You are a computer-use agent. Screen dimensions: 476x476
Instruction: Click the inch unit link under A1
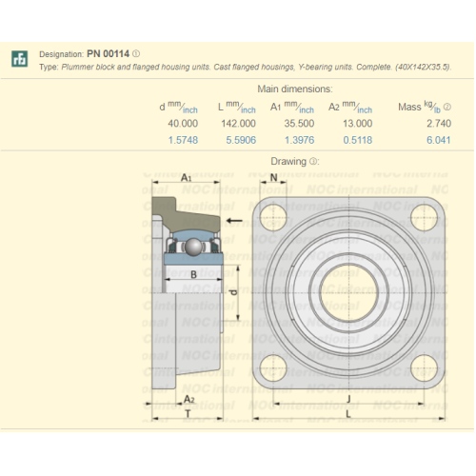(x=307, y=110)
